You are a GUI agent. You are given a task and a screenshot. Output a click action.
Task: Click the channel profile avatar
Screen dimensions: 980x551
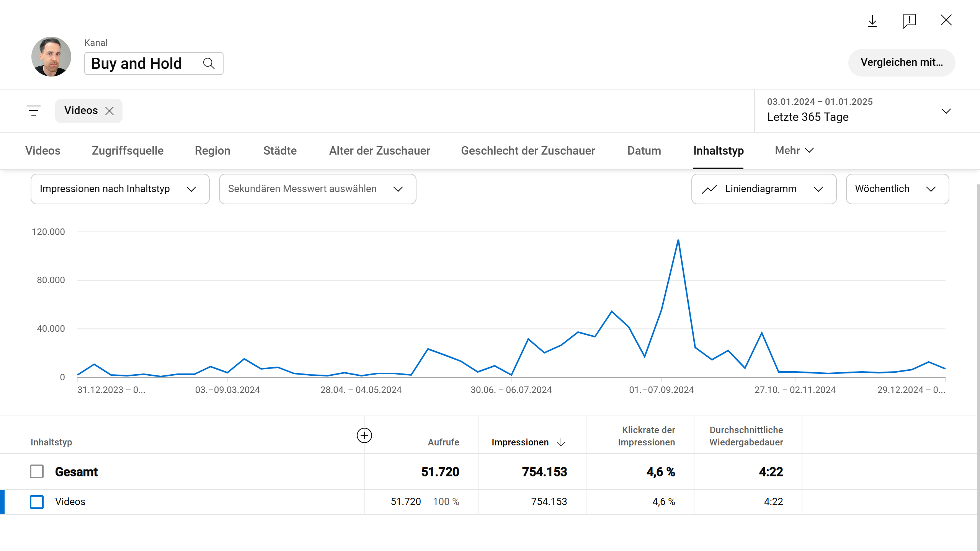[x=51, y=57]
